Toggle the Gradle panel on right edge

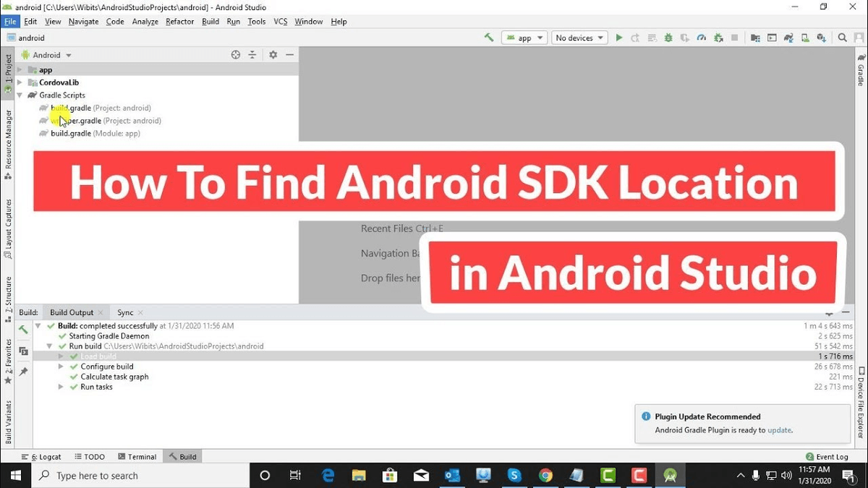click(x=861, y=69)
